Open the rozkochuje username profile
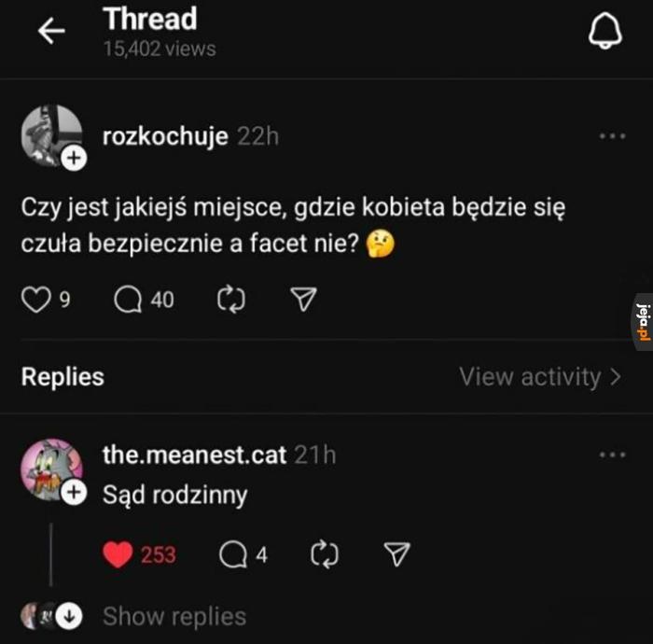This screenshot has height=644, width=653. point(164,136)
